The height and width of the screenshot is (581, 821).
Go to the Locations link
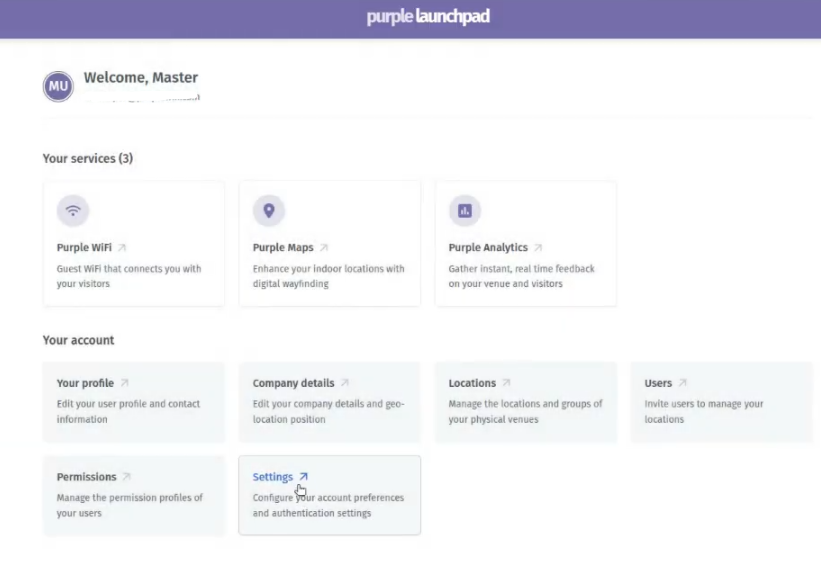click(472, 383)
